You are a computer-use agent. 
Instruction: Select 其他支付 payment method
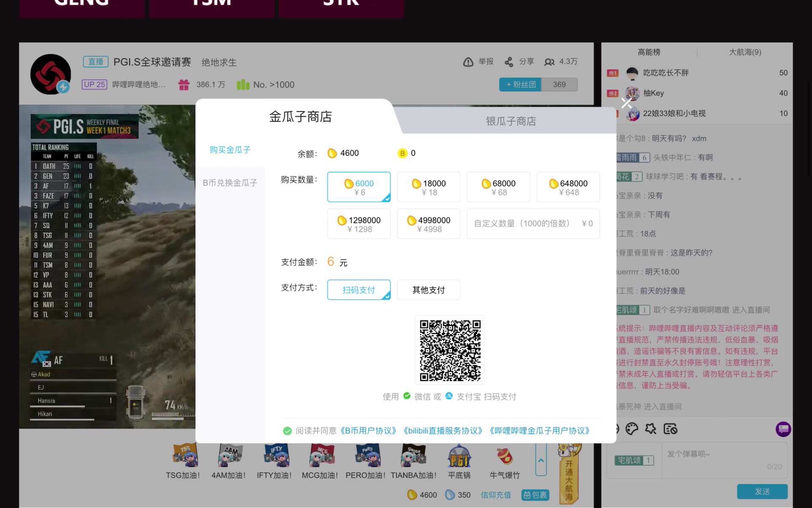click(429, 290)
